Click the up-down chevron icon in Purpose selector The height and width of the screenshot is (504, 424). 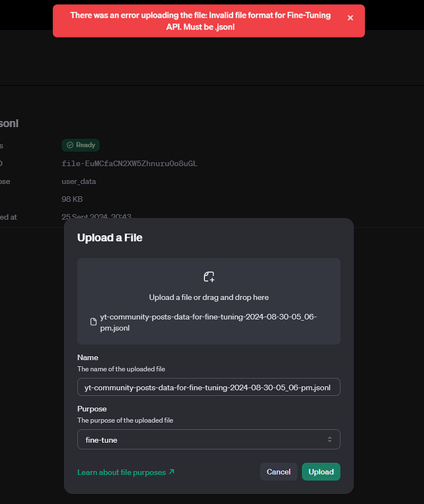tap(329, 439)
